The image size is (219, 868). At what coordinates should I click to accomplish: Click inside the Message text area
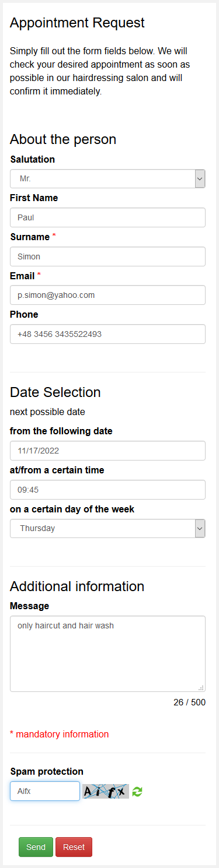coord(107,653)
